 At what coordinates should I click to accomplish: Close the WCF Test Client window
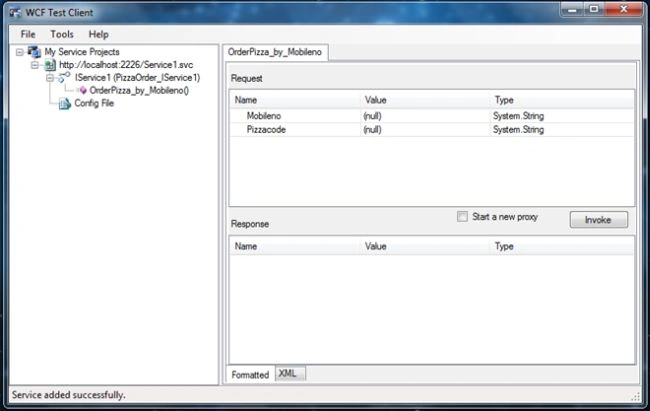623,9
